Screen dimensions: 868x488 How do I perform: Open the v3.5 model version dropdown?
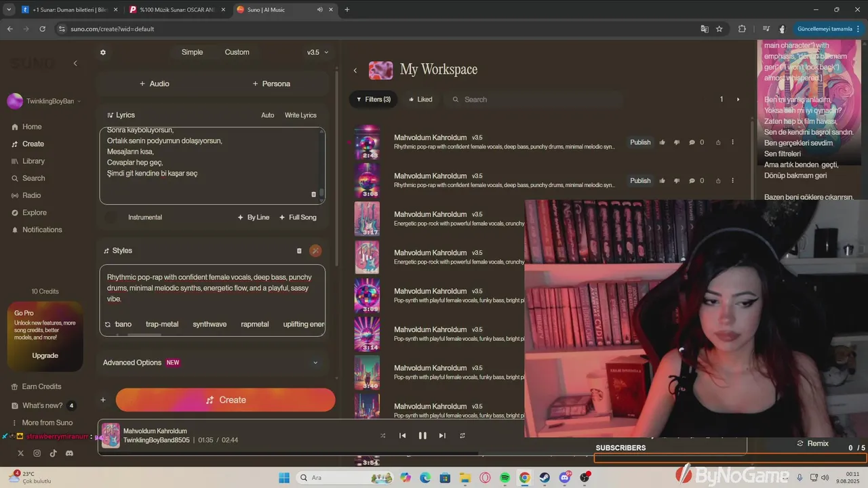(317, 52)
